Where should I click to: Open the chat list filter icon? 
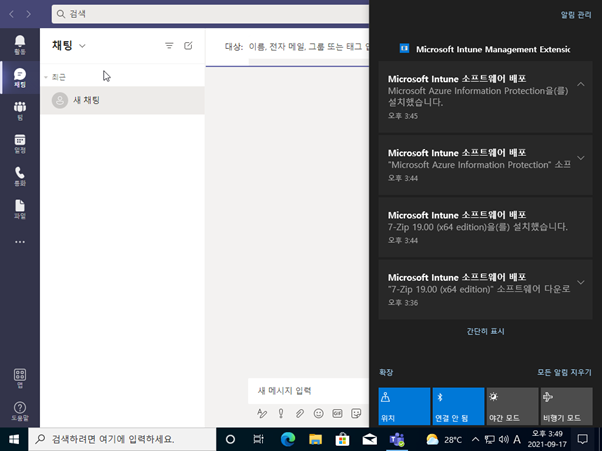click(x=169, y=46)
